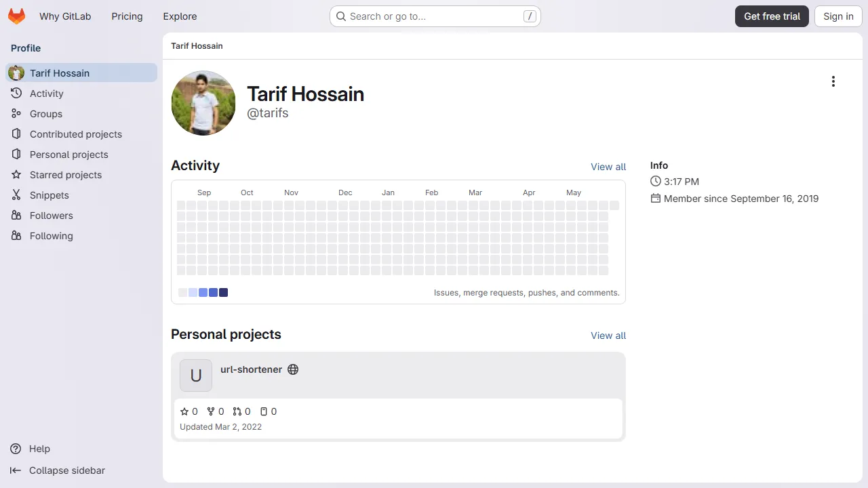The image size is (868, 488).
Task: Click View all next to Personal projects
Action: pos(608,335)
